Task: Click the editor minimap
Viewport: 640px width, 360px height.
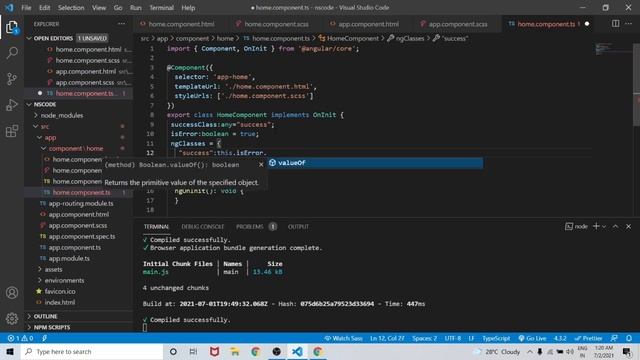Action: click(x=612, y=49)
